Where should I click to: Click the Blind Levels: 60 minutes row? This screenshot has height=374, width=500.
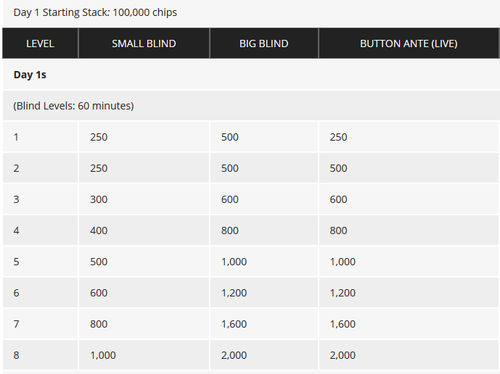click(251, 106)
